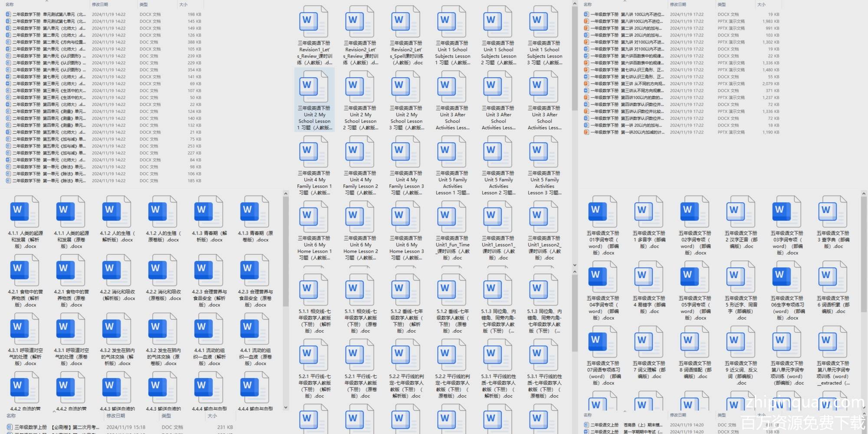Sort 一年级数学下册 list by 名称 header
The width and height of the screenshot is (868, 434).
588,4
